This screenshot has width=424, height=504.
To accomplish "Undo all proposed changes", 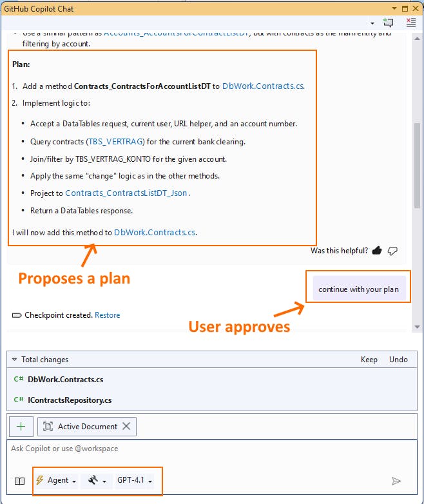I will [398, 360].
